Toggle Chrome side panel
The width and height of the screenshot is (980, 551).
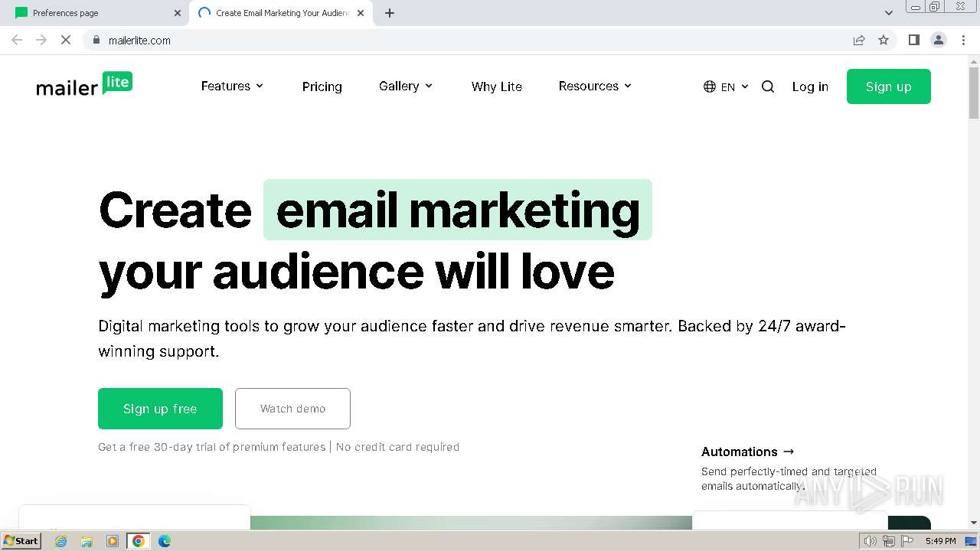coord(913,40)
